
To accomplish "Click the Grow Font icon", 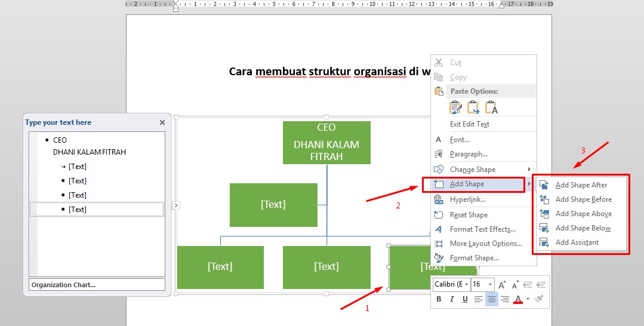I will (503, 285).
